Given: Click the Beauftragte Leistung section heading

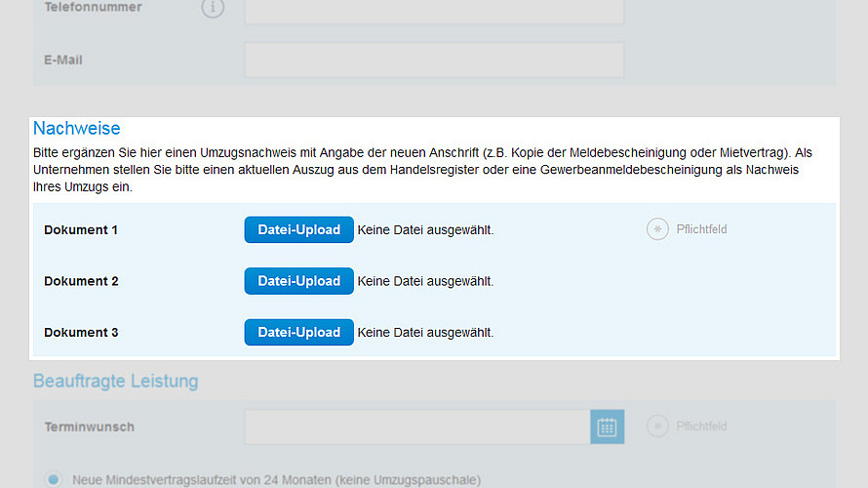Looking at the screenshot, I should [x=115, y=381].
